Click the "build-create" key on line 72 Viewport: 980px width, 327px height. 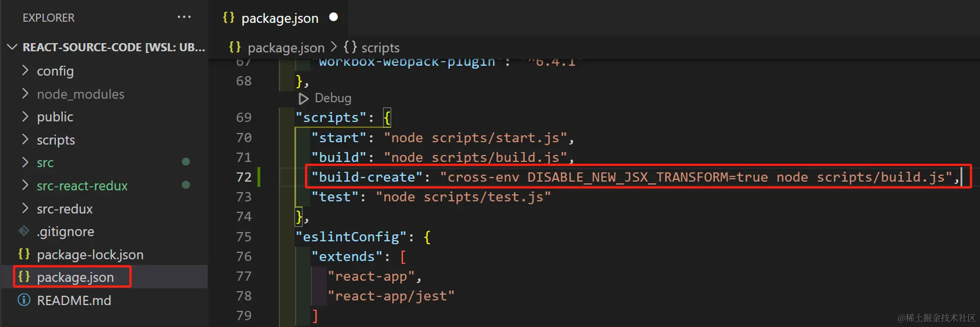(367, 177)
